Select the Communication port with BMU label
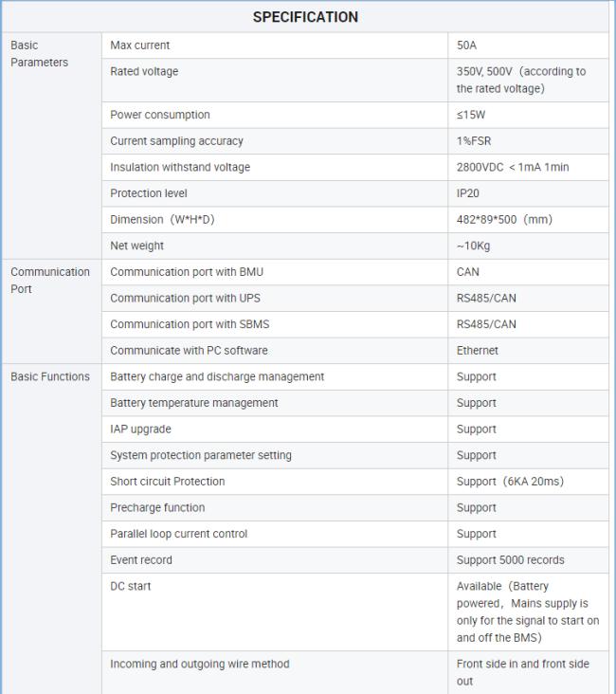 point(187,272)
